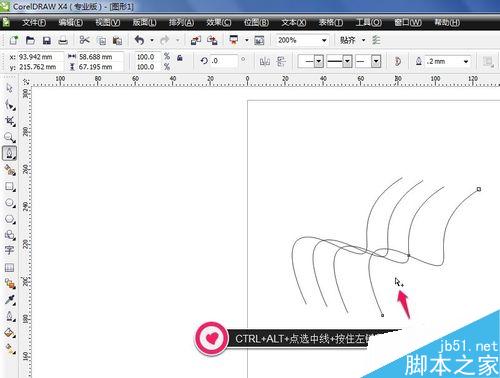This screenshot has width=500, height=378.
Task: Click the x position field 93.942 mm
Action: coord(40,57)
